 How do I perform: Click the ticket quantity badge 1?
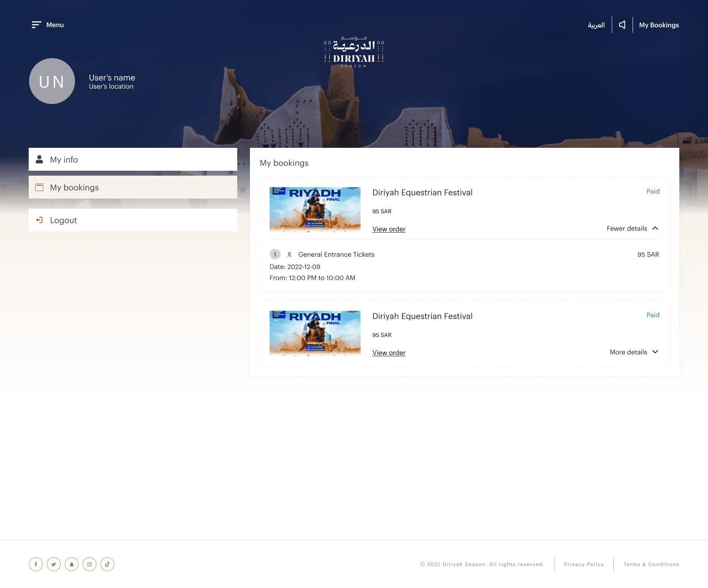(x=275, y=254)
